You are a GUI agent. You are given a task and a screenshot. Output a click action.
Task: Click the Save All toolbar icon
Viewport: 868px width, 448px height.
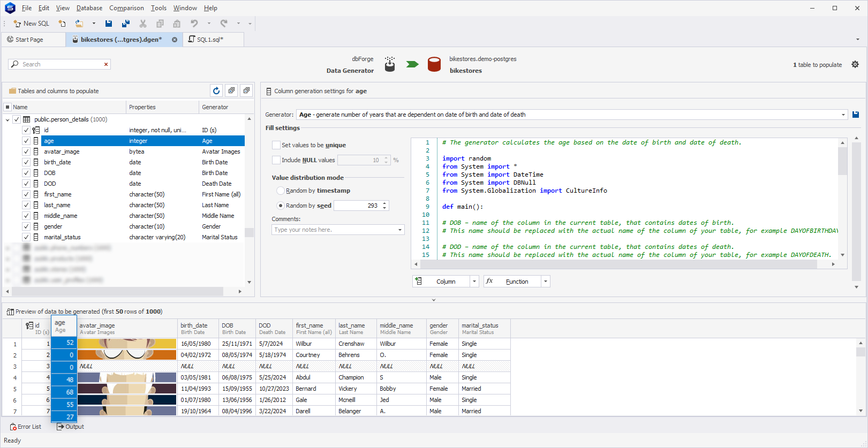click(126, 24)
